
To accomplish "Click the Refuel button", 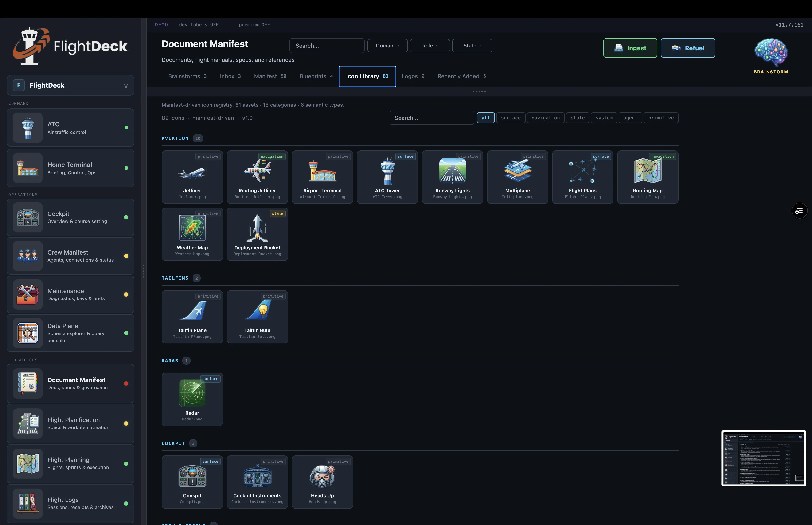I will (688, 48).
